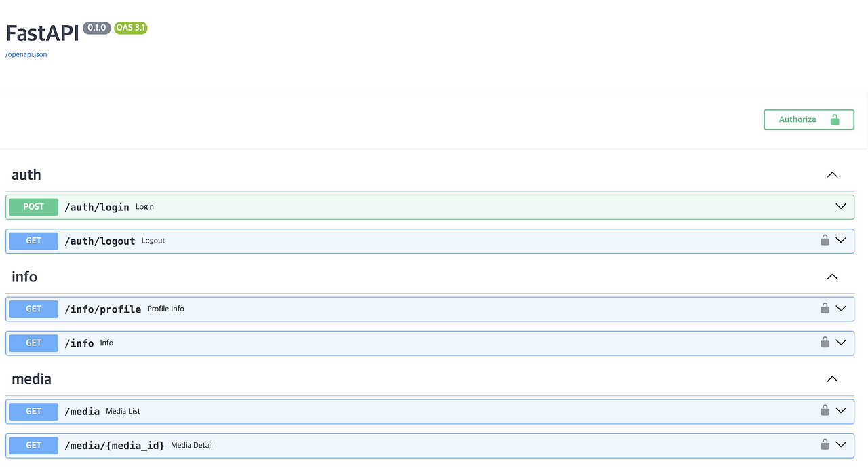Image resolution: width=868 pixels, height=468 pixels.
Task: Click the Profile Info summary text
Action: [165, 309]
